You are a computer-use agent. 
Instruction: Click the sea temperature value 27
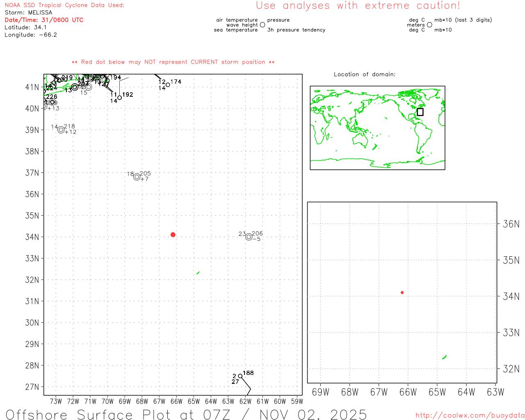[235, 382]
